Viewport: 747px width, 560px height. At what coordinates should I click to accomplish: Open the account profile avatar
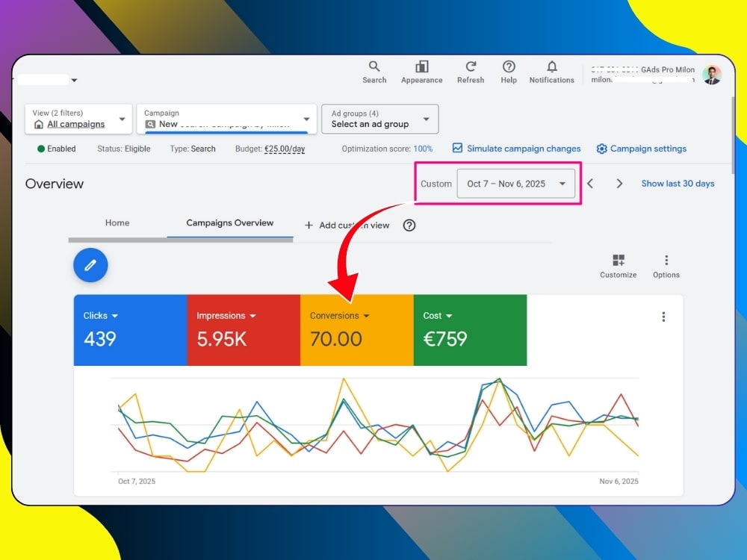[712, 75]
